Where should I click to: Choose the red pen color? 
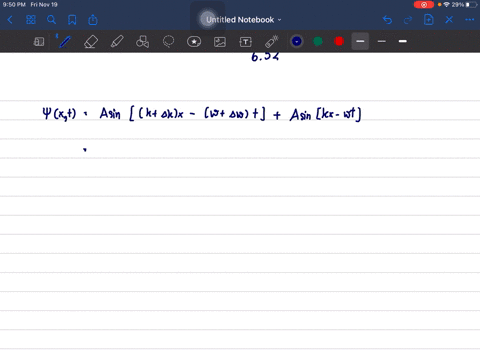pos(339,41)
